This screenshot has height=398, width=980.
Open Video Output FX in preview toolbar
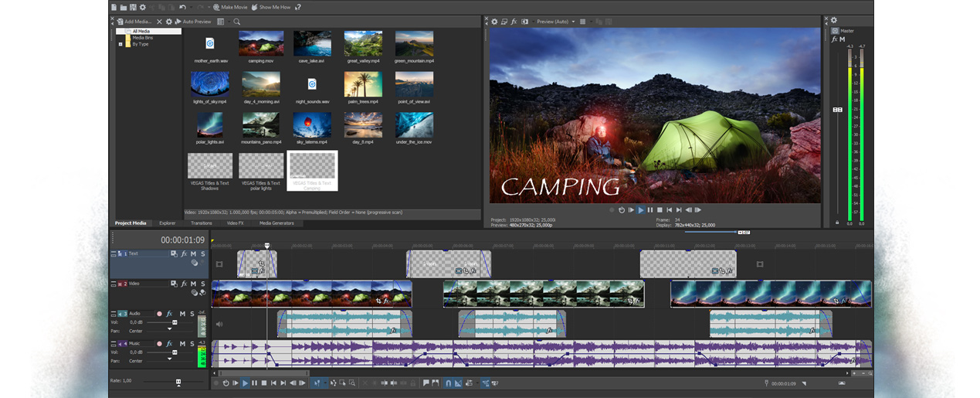pyautogui.click(x=514, y=22)
